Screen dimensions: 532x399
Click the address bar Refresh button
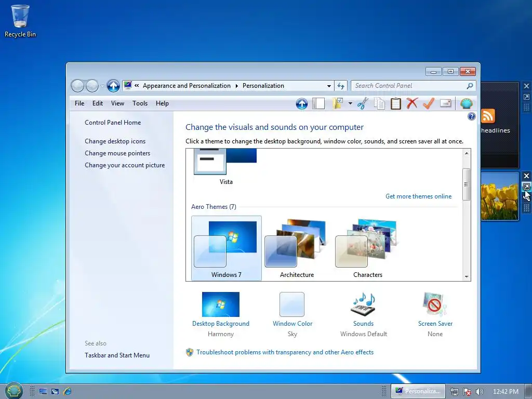click(x=341, y=86)
